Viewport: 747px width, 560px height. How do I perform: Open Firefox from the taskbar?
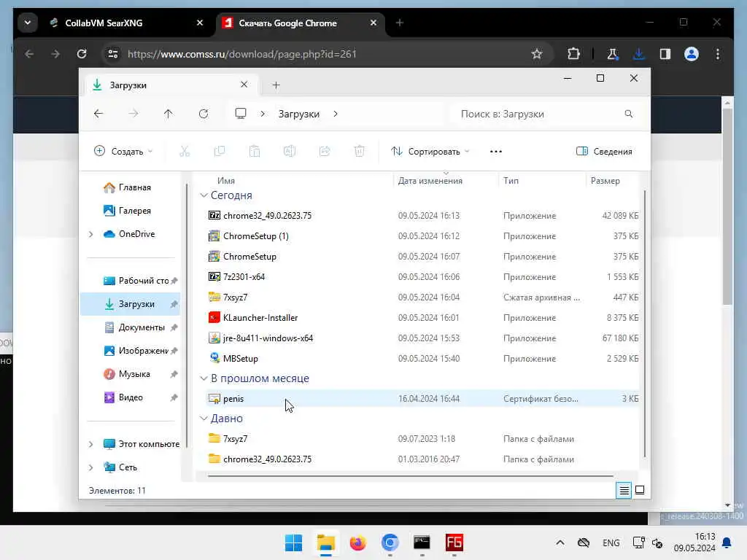point(357,542)
